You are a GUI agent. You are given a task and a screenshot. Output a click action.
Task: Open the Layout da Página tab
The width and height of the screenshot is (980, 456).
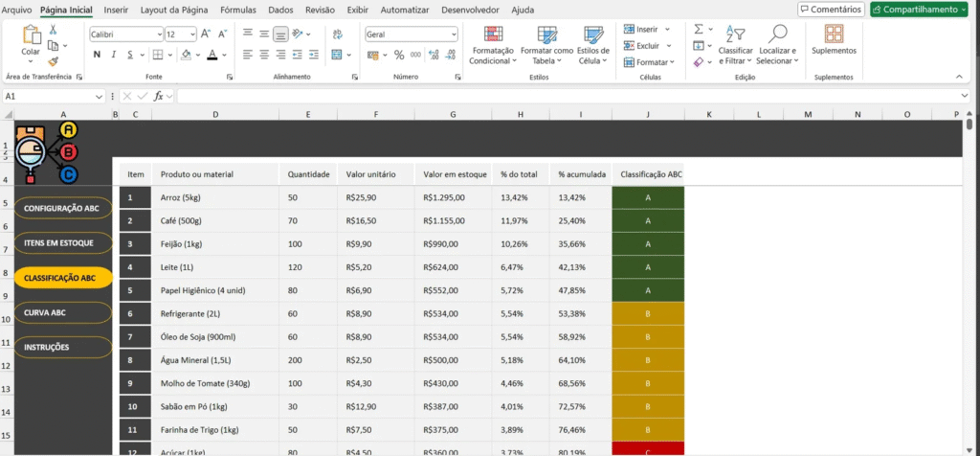point(174,9)
